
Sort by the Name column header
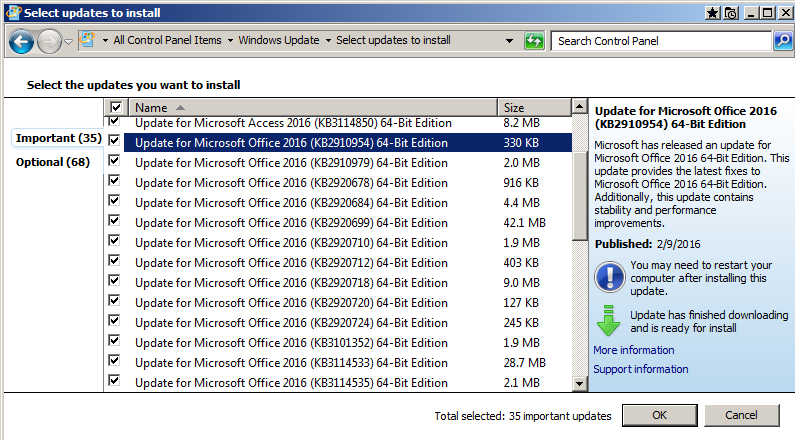pos(313,107)
